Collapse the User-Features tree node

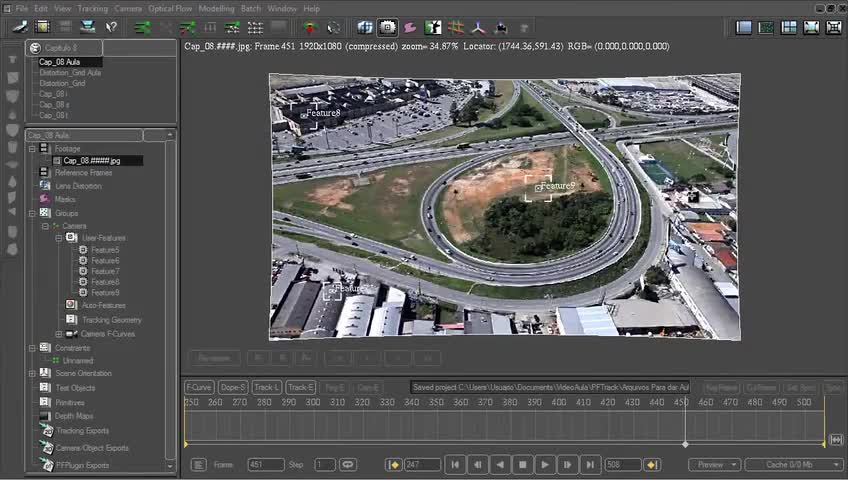(x=59, y=238)
